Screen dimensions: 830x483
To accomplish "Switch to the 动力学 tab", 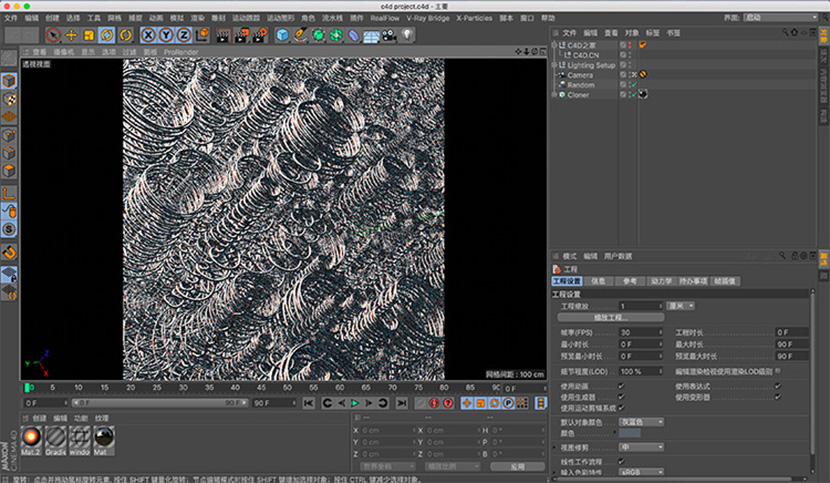I will point(661,282).
